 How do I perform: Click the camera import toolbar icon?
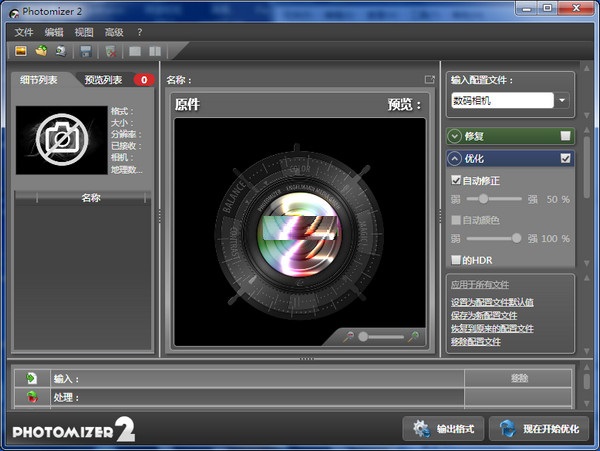[x=61, y=51]
